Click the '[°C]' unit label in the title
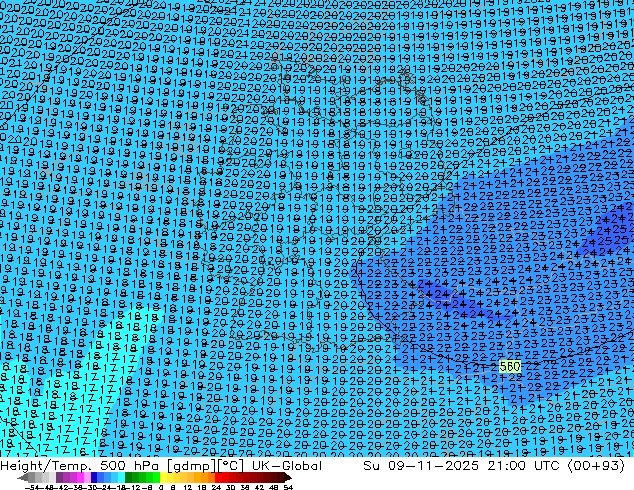 230,466
